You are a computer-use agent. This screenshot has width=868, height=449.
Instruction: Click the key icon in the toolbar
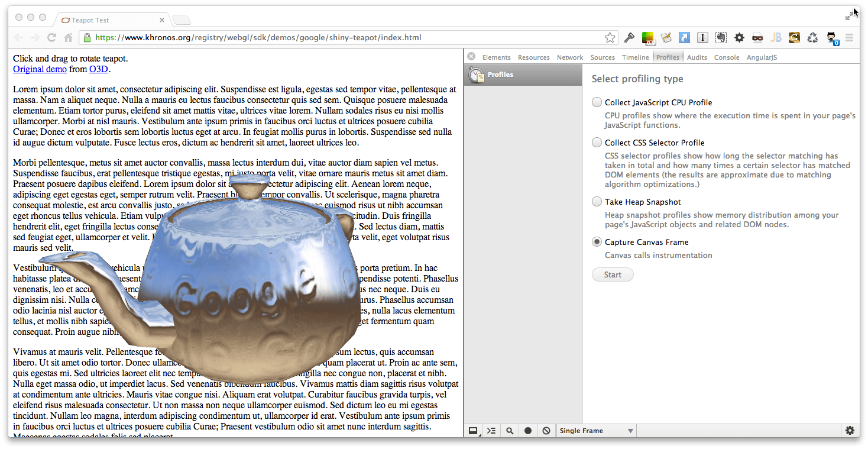click(629, 38)
